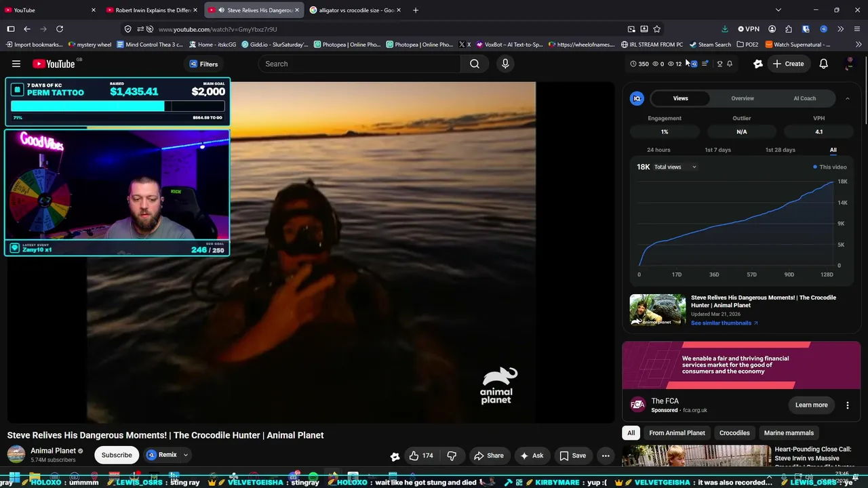Click the VPN status indicator
868x488 pixels.
(749, 29)
